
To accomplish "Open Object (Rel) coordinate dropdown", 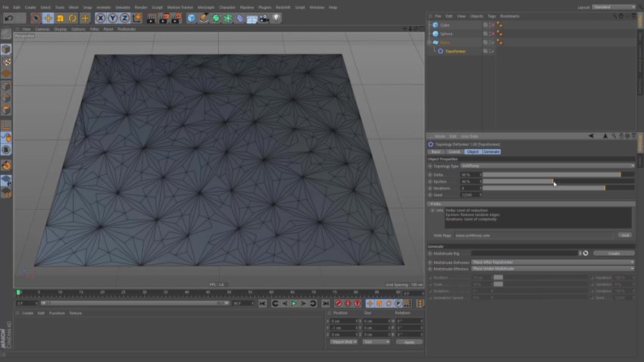I will point(343,342).
